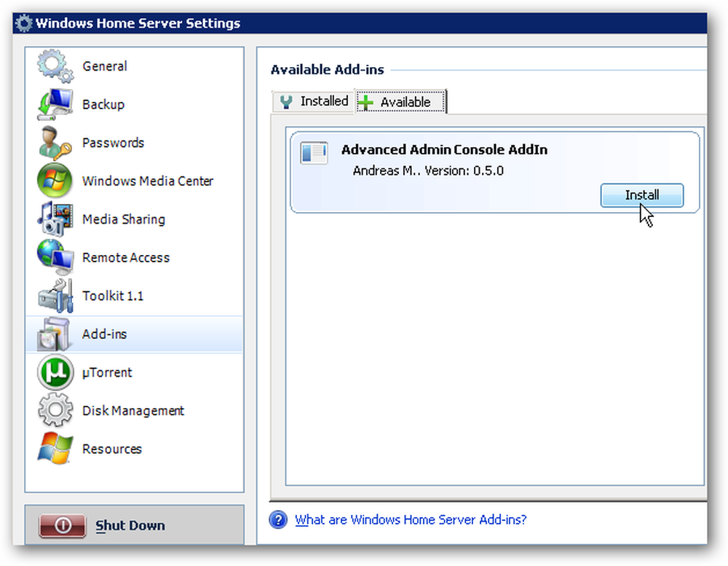The image size is (728, 566).
Task: Select the Resources label
Action: coord(112,449)
